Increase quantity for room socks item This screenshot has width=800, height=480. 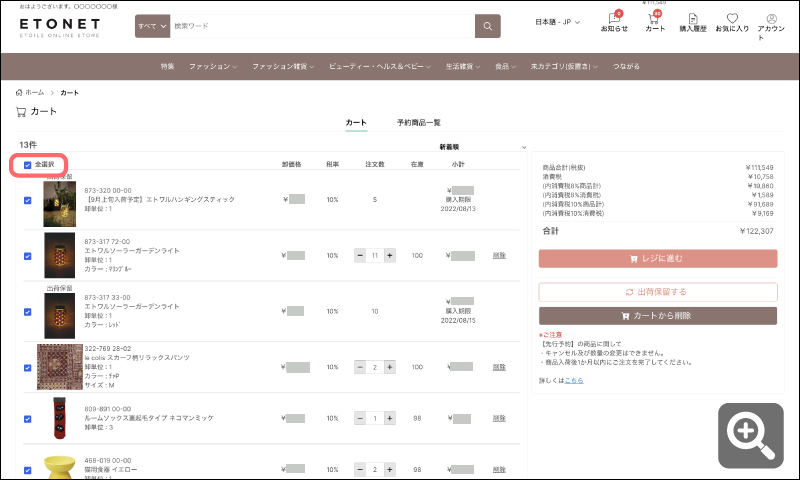(x=390, y=418)
